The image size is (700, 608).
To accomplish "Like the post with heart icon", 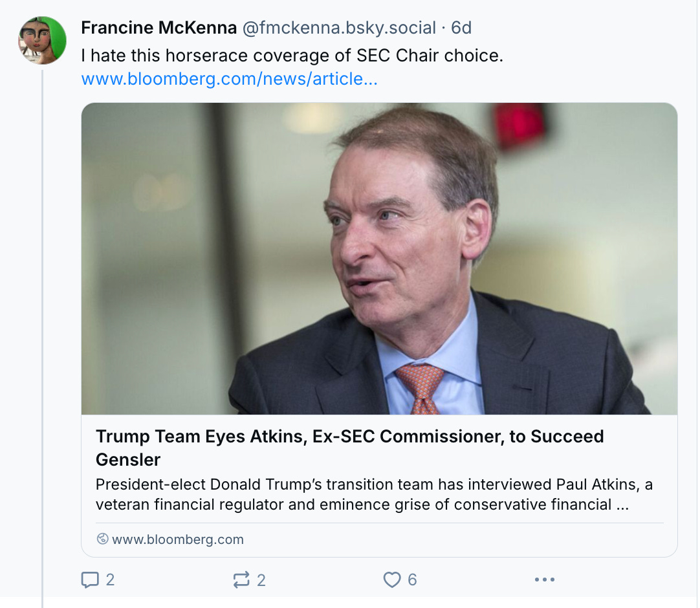I will [x=392, y=580].
